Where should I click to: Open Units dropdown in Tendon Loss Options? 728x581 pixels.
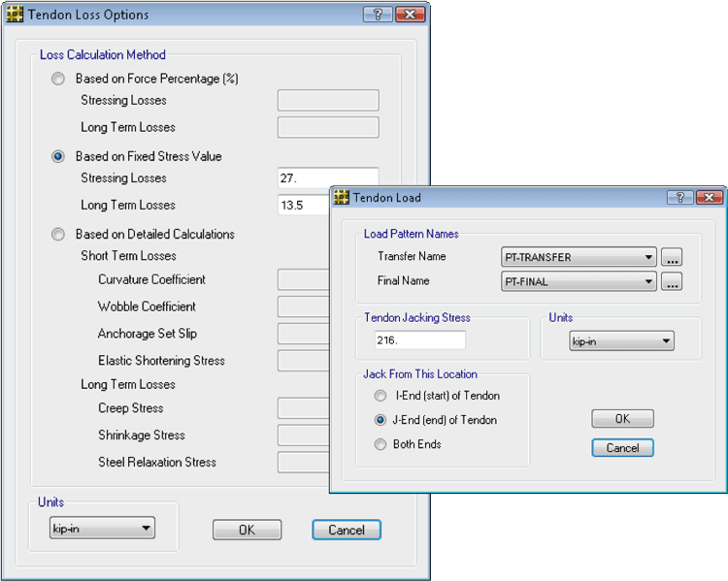click(x=102, y=528)
